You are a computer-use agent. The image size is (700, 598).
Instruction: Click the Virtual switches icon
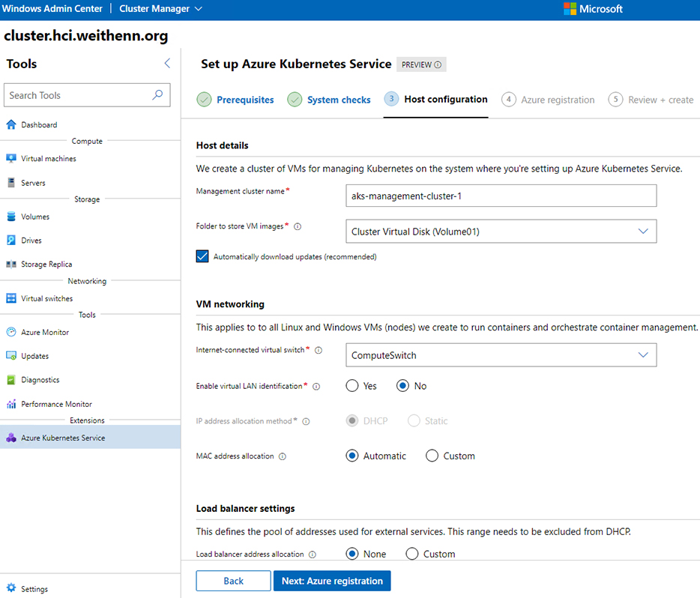coord(11,298)
